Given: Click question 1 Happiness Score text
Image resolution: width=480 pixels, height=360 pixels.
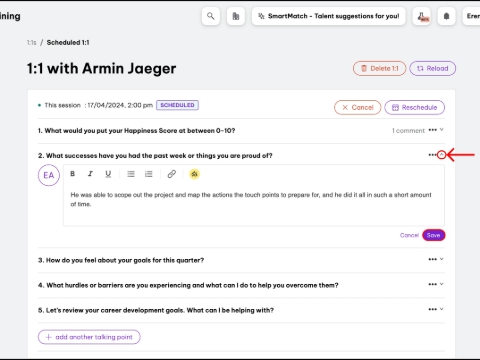Looking at the screenshot, I should 137,131.
